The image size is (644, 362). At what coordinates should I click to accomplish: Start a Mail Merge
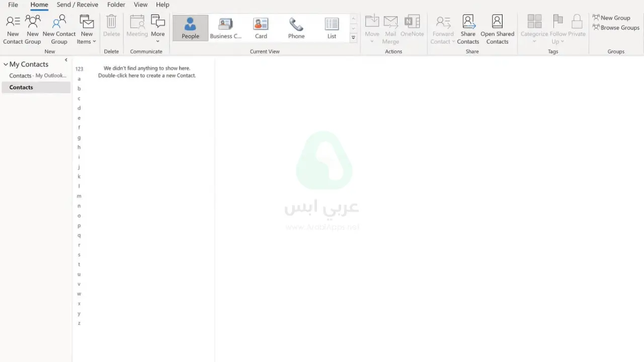pyautogui.click(x=391, y=28)
